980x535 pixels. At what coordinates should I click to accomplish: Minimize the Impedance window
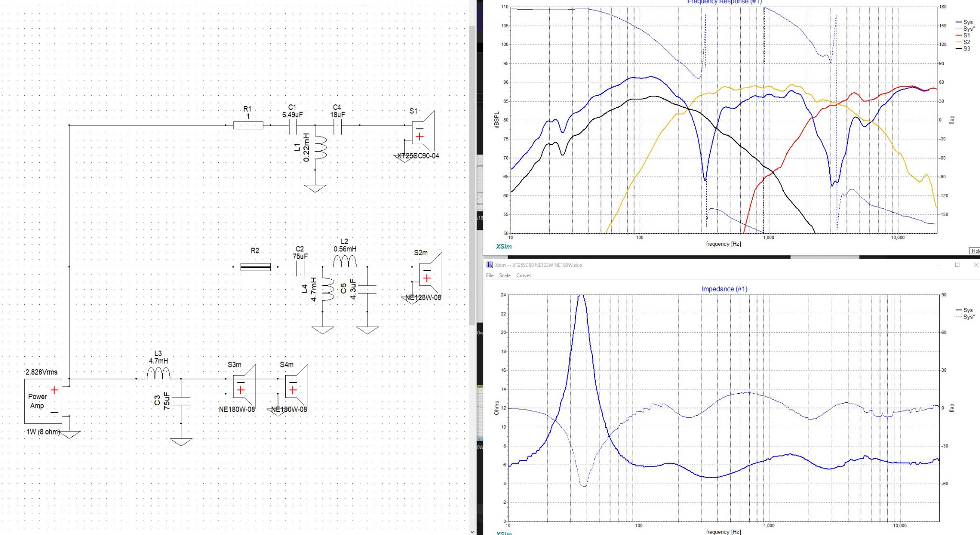938,265
